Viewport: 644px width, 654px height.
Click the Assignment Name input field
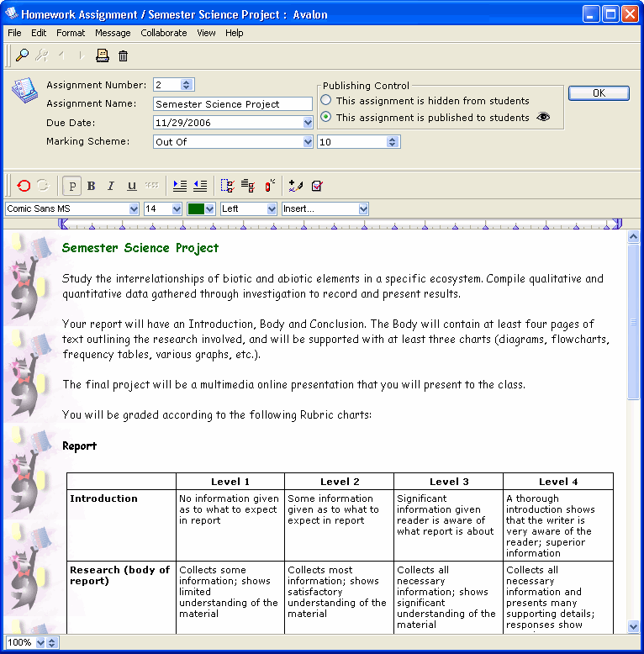click(233, 104)
